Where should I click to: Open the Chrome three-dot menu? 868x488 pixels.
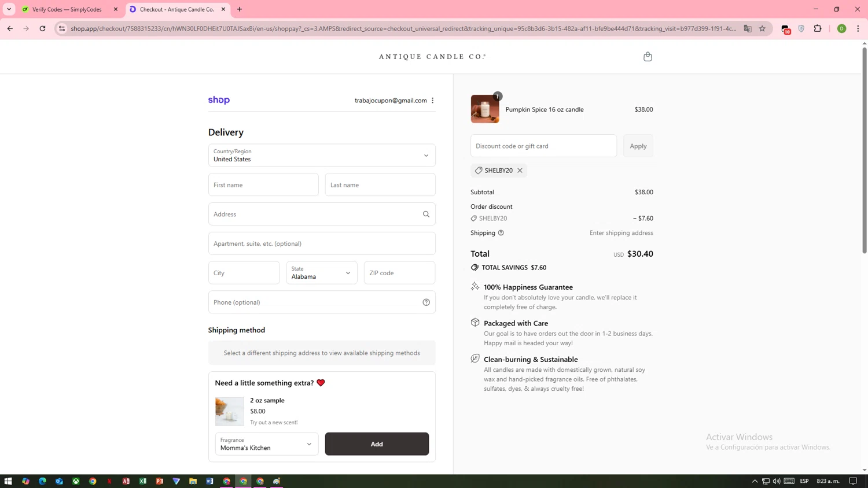[858, 28]
